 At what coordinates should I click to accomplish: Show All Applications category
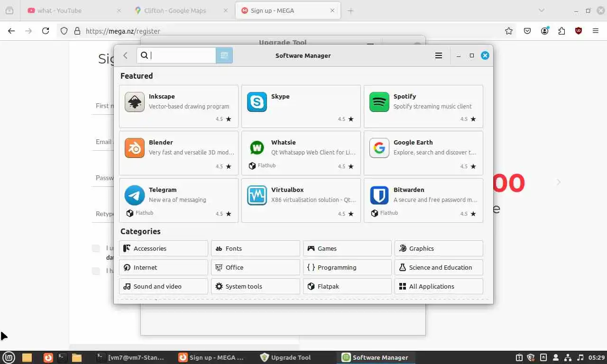point(439,286)
